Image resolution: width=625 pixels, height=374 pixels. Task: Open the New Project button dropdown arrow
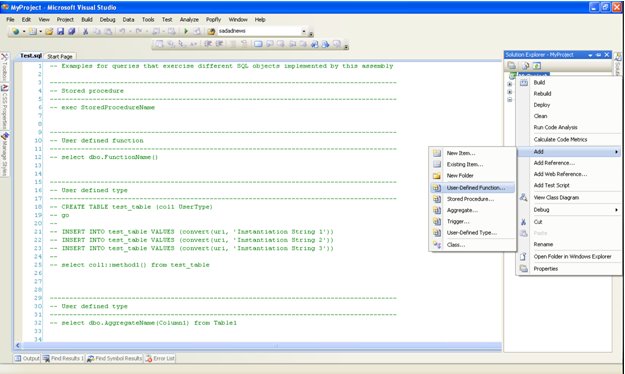click(x=24, y=31)
